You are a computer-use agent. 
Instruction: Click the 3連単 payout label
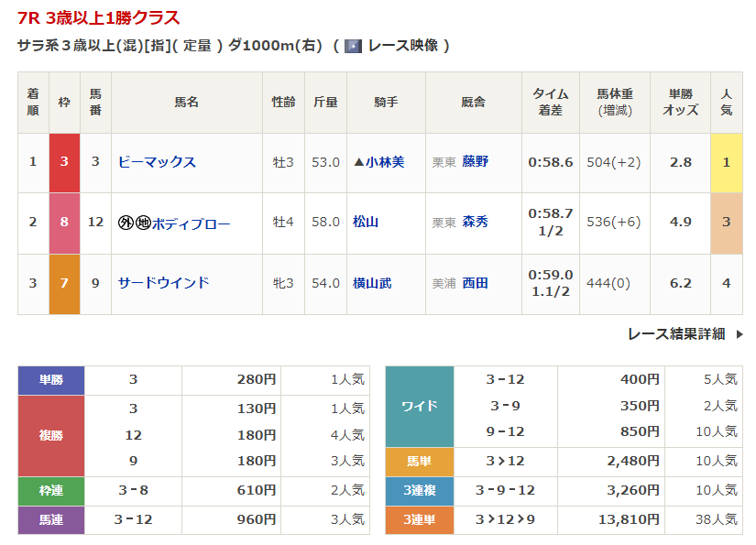click(x=420, y=520)
